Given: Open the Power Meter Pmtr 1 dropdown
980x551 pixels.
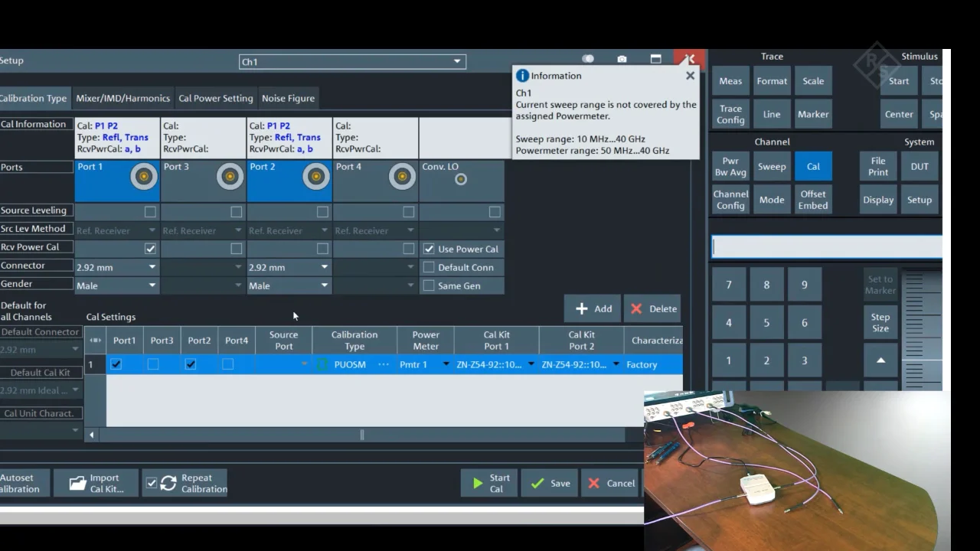Looking at the screenshot, I should point(446,364).
